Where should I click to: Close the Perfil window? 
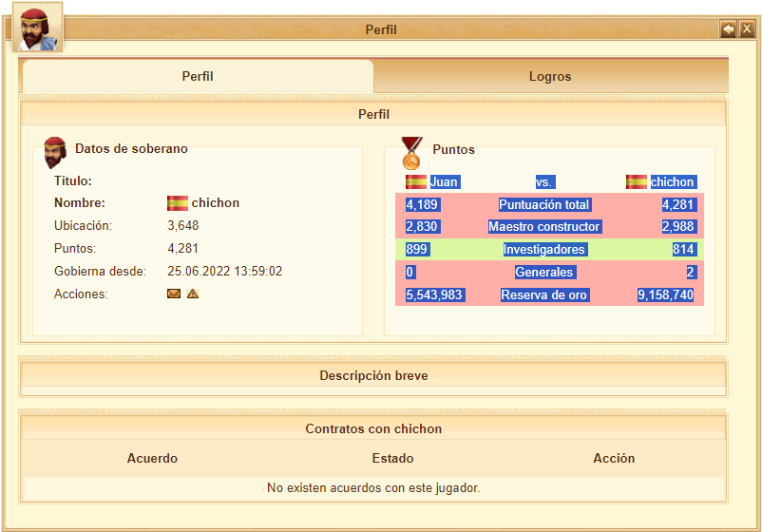click(x=747, y=29)
